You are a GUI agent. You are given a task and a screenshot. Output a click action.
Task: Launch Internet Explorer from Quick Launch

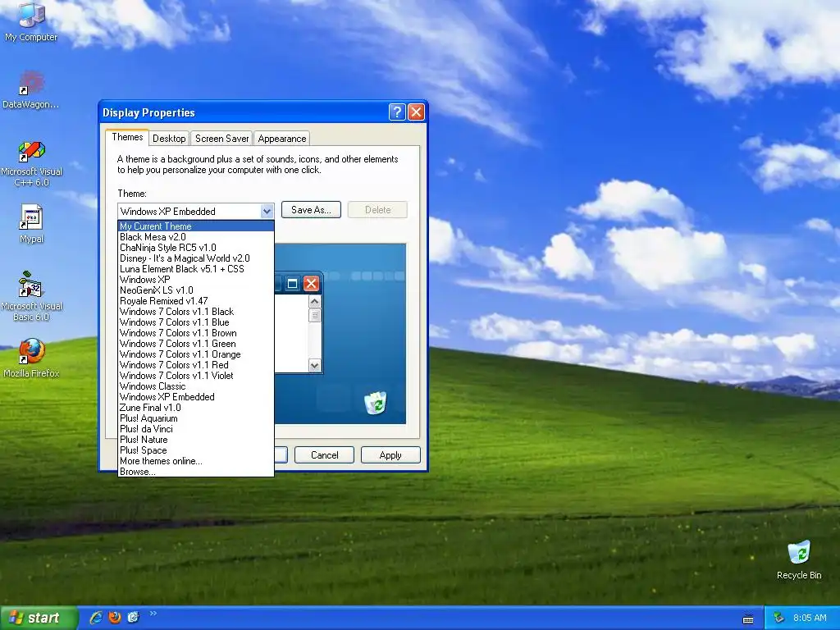[95, 617]
